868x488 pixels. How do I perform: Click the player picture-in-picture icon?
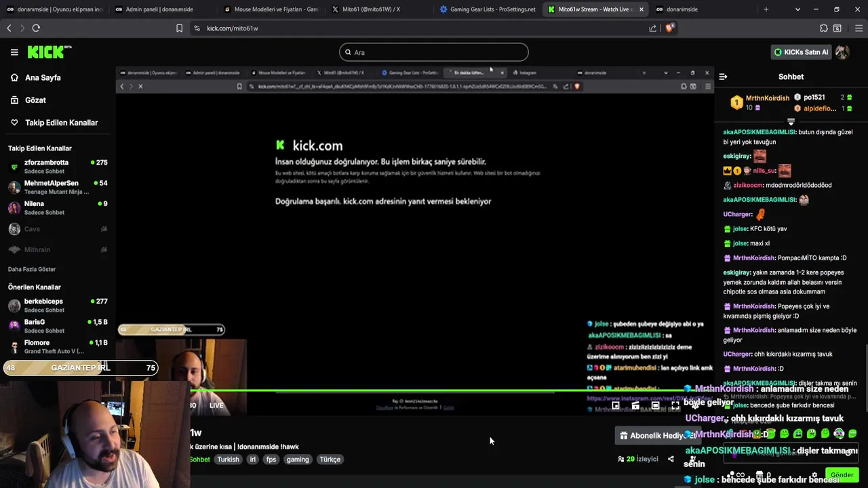coord(616,405)
